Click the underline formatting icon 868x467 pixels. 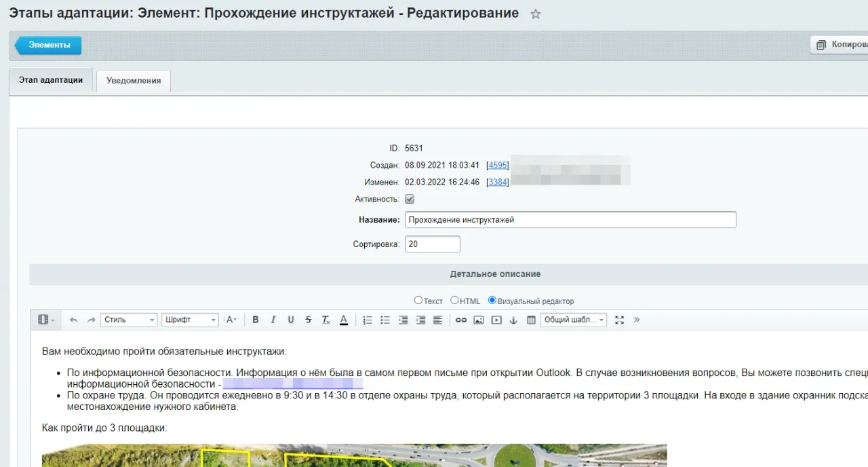click(x=290, y=320)
